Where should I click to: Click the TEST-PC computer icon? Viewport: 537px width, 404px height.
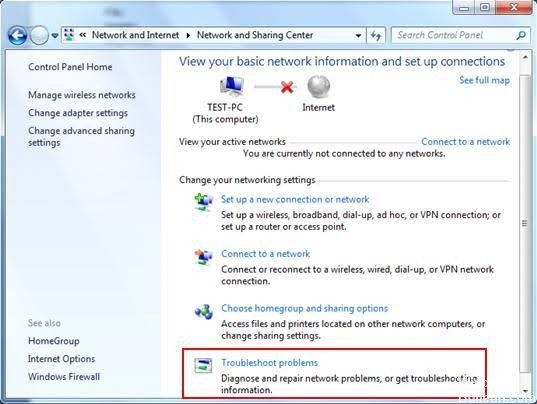tap(232, 86)
